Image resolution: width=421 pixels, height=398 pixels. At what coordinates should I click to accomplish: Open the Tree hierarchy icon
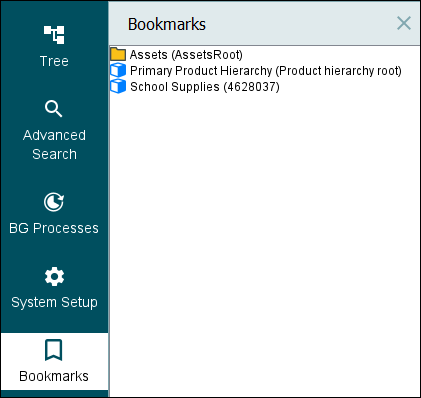pos(54,35)
